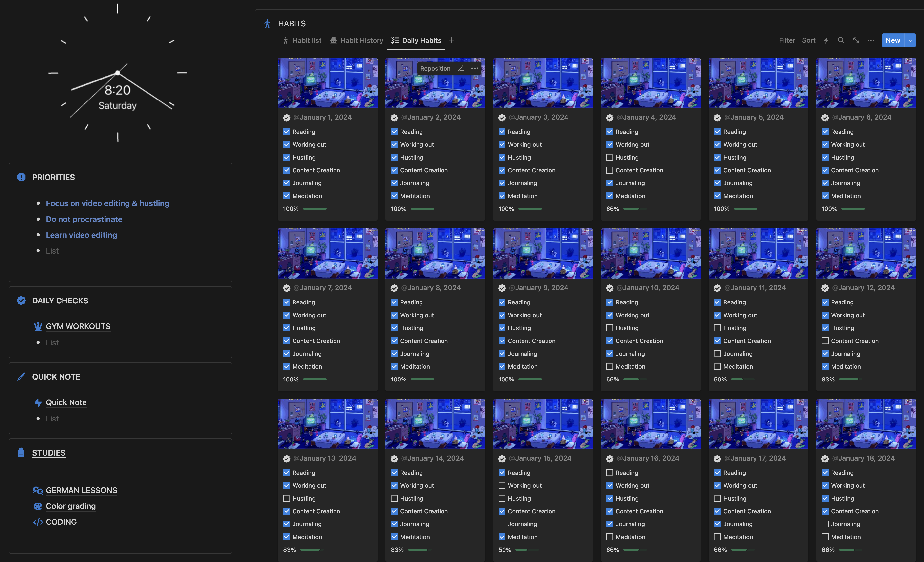Click Reposition on January 2 cover

(x=435, y=68)
